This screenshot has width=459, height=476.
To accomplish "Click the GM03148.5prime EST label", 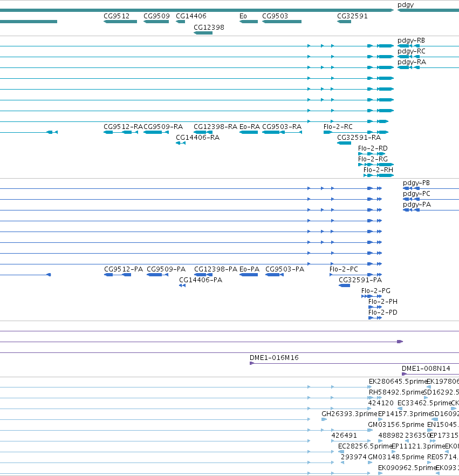I will click(x=396, y=457).
